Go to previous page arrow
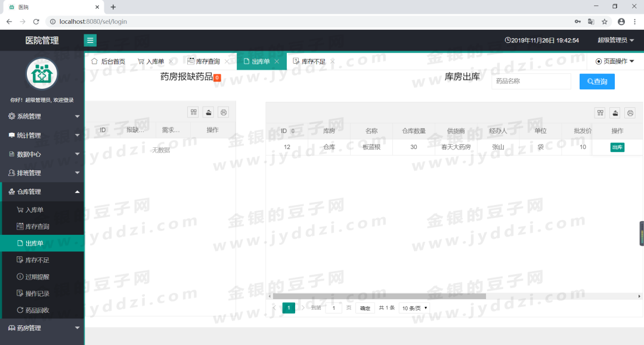Image resolution: width=644 pixels, height=345 pixels. [274, 307]
